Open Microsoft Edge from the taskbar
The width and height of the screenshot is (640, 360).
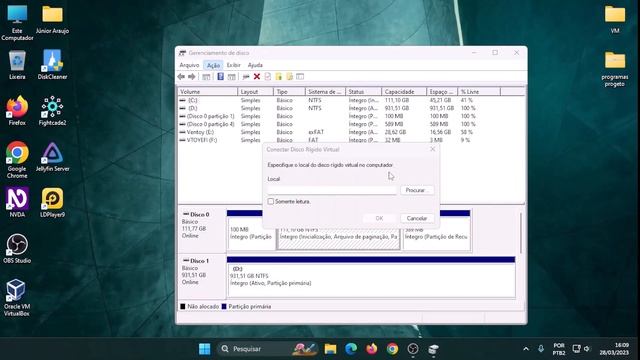click(x=351, y=349)
